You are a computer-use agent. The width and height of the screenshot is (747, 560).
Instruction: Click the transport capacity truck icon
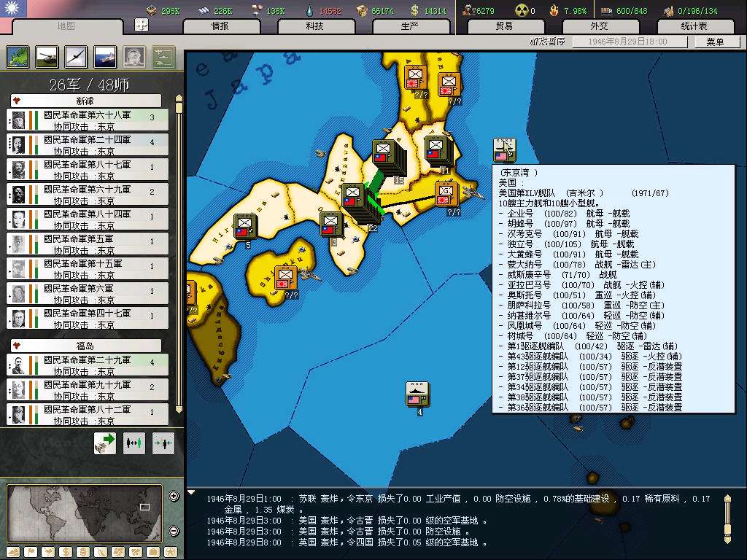[x=606, y=10]
